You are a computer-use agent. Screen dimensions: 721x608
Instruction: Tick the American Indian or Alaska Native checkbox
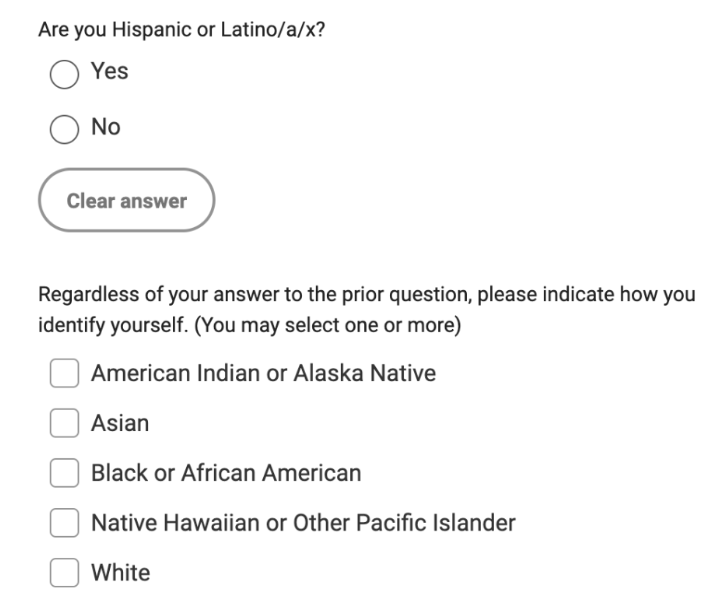(65, 374)
